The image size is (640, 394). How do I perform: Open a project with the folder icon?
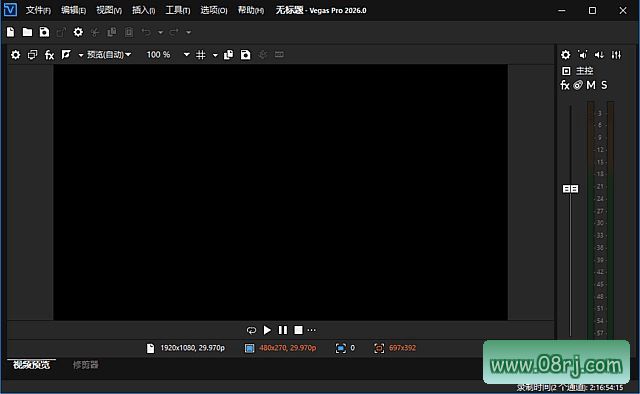tap(27, 32)
